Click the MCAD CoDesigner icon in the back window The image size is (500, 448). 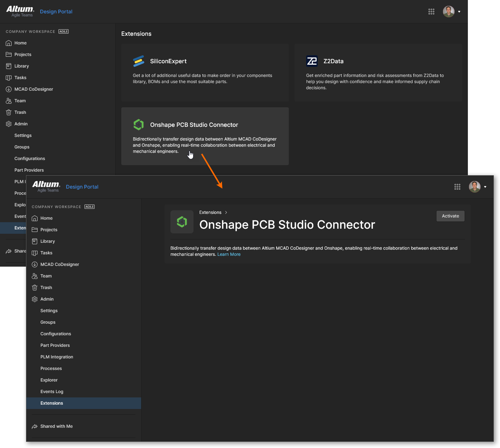(9, 89)
